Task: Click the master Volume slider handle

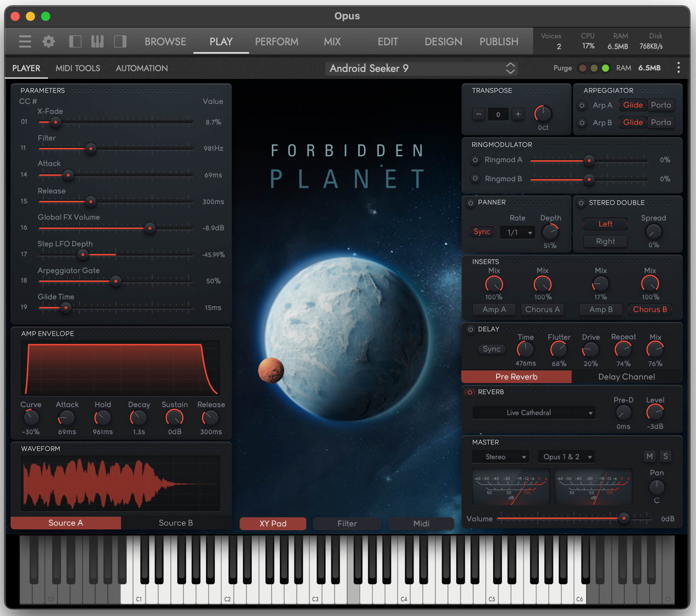Action: click(x=623, y=518)
